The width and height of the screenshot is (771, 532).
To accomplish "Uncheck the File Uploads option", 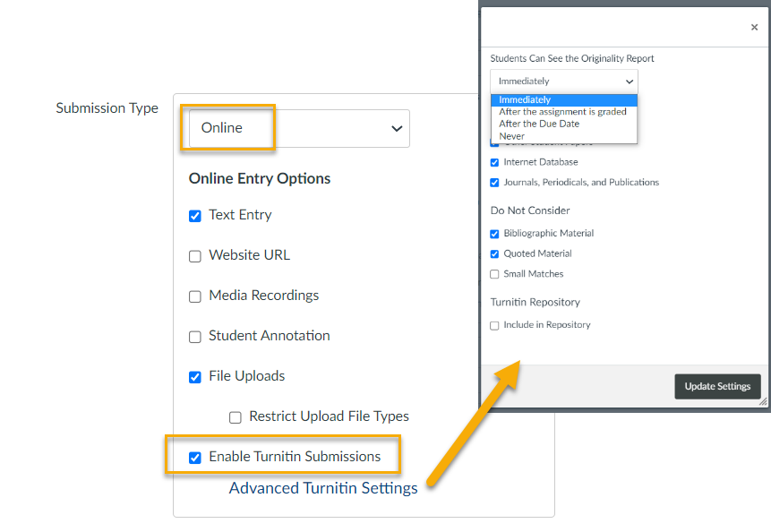I will (195, 377).
